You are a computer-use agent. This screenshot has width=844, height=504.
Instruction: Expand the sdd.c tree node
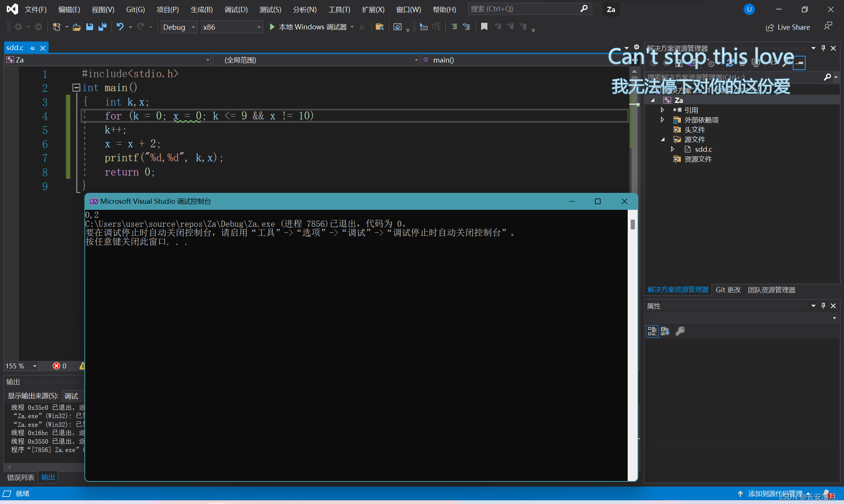click(673, 149)
